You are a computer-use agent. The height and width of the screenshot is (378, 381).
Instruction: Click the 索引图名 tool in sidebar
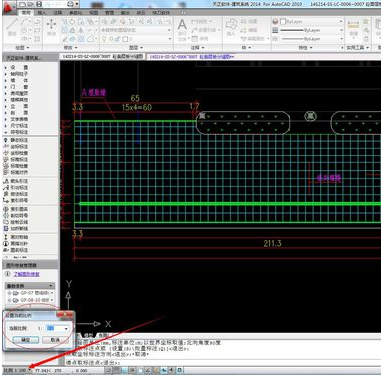(16, 209)
